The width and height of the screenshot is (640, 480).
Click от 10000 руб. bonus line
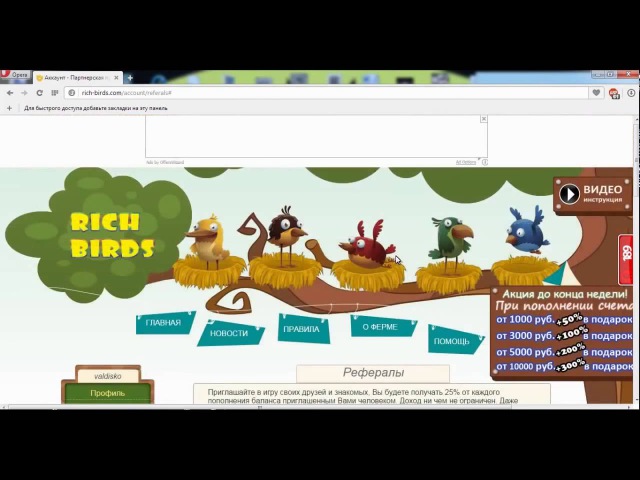(x=564, y=366)
